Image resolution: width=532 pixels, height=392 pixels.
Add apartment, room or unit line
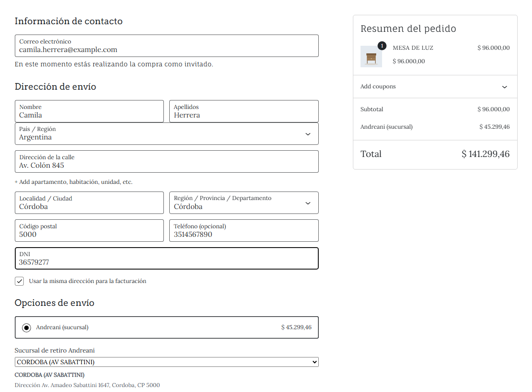pos(74,182)
